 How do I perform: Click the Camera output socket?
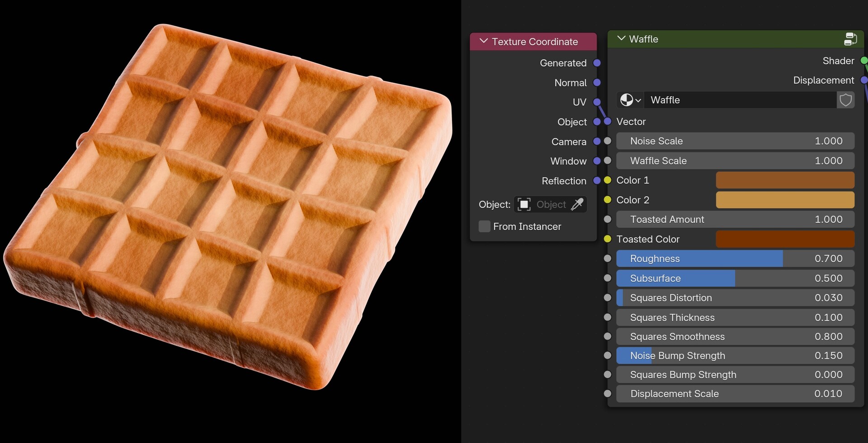point(597,141)
